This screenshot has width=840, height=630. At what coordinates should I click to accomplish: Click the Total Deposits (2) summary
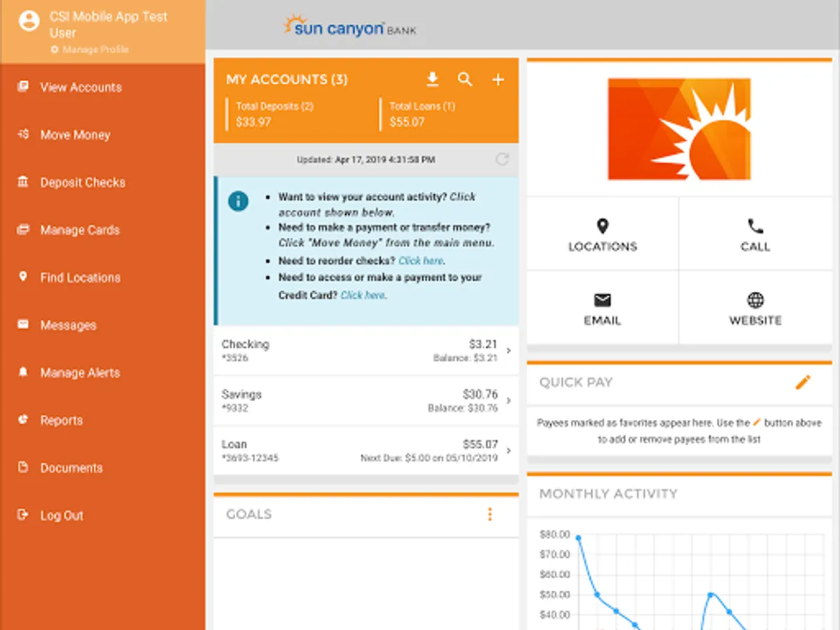[x=275, y=114]
